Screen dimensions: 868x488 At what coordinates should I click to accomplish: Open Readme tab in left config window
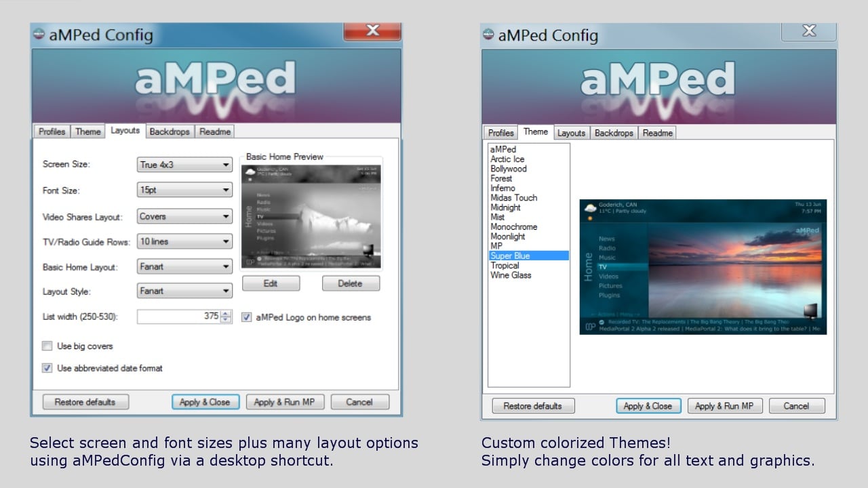point(215,132)
